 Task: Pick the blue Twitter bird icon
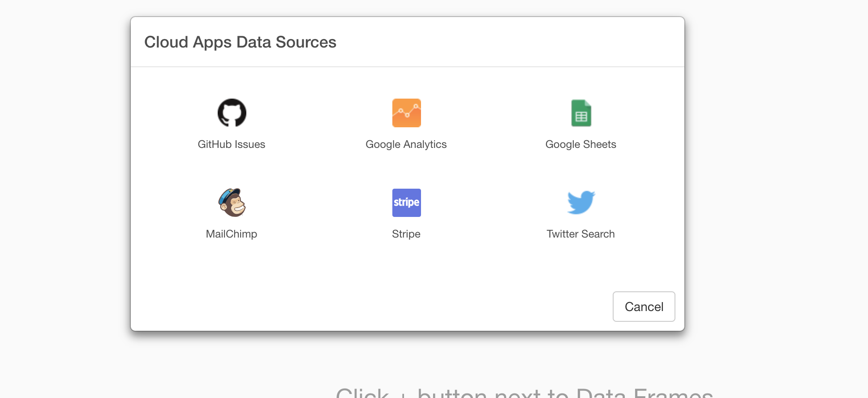[581, 203]
